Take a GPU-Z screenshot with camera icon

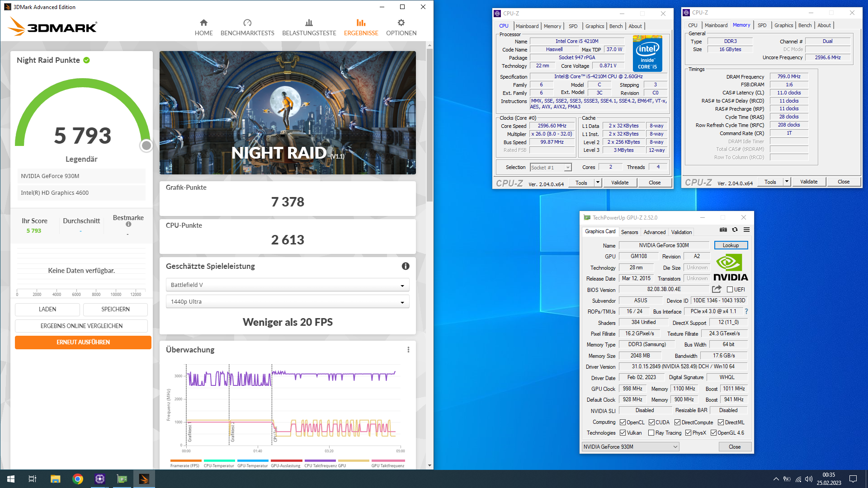pos(723,230)
